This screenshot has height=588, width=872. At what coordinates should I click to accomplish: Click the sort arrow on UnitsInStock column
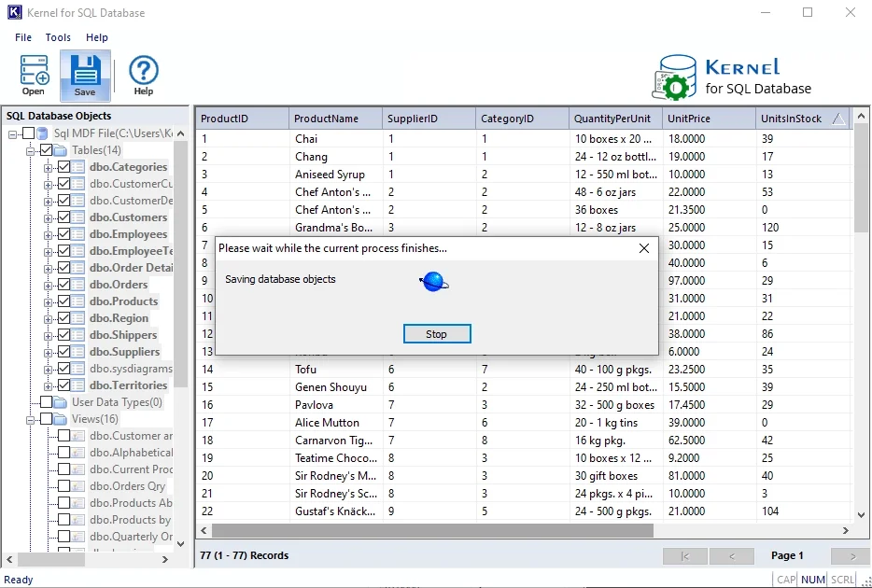pyautogui.click(x=838, y=119)
